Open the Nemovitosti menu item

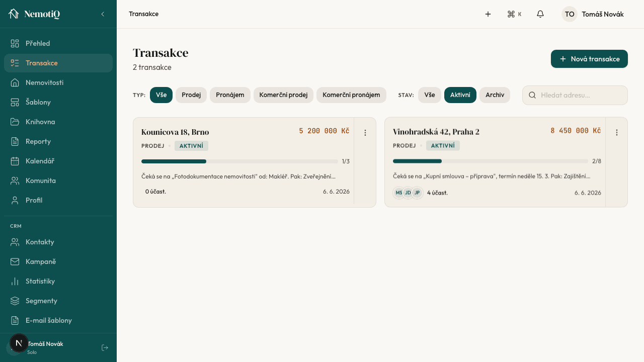(58, 82)
